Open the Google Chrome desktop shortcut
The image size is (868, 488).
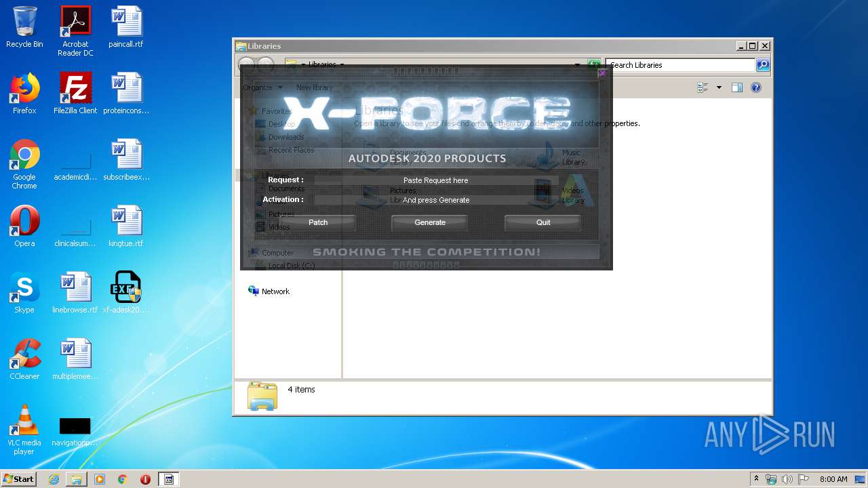(x=24, y=164)
